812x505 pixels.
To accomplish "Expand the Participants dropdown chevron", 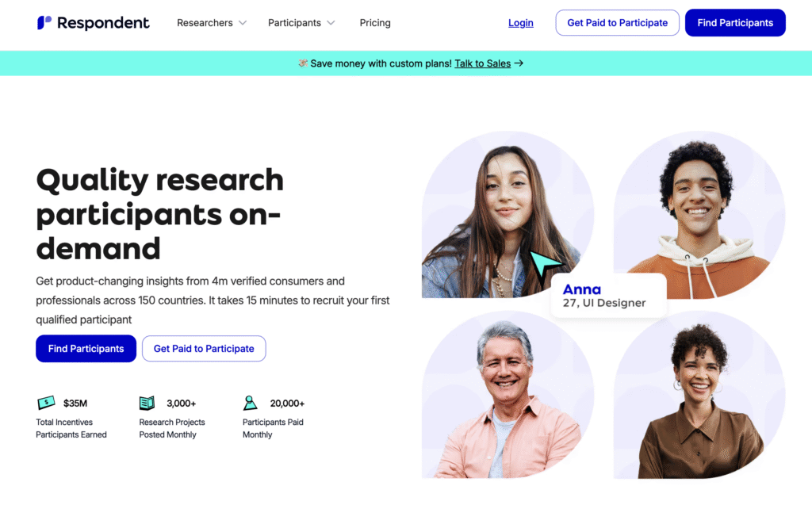I will click(x=331, y=23).
